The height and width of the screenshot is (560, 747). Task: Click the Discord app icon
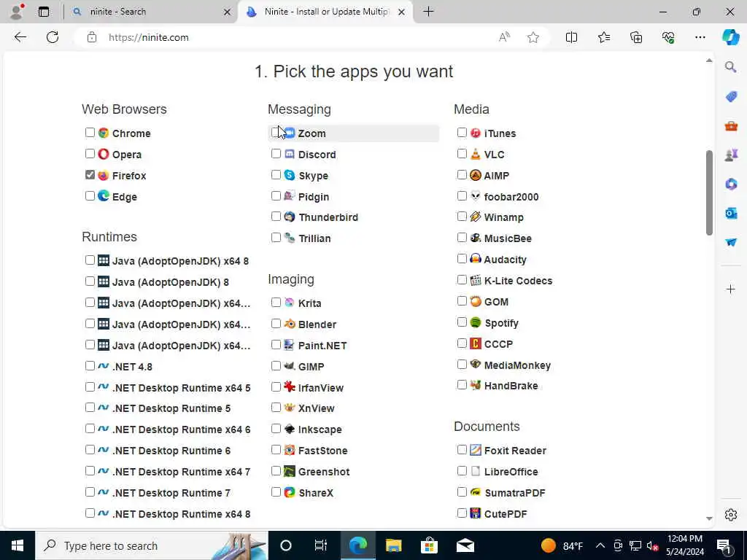(290, 154)
